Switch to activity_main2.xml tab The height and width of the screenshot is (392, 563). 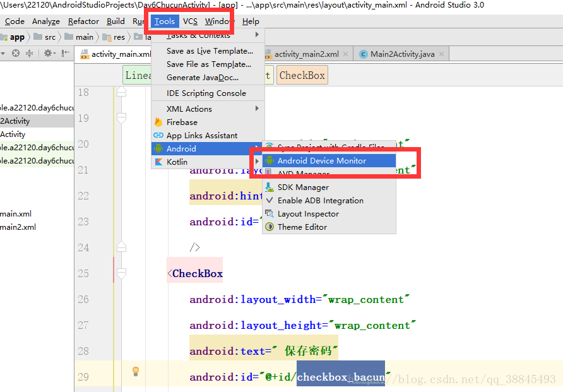click(x=307, y=54)
